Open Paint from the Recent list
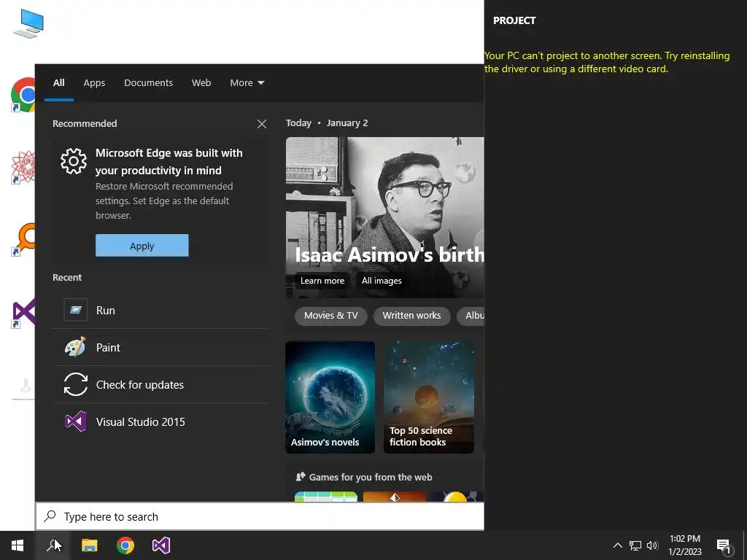747x560 pixels. point(160,348)
